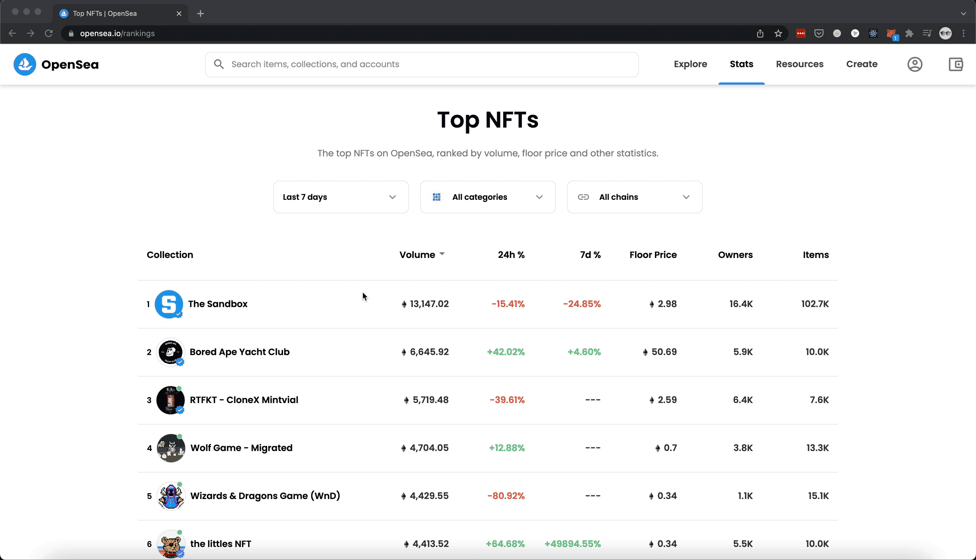Screen dimensions: 976x560
Task: Open Wizards & Dragons Game (WnD) link
Action: point(265,496)
